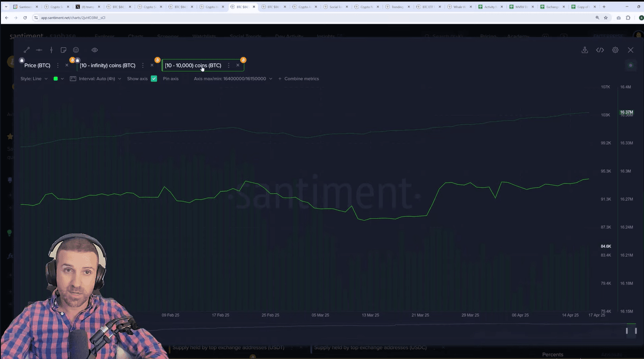The height and width of the screenshot is (359, 644).
Task: Open the embed code icon
Action: (x=600, y=50)
